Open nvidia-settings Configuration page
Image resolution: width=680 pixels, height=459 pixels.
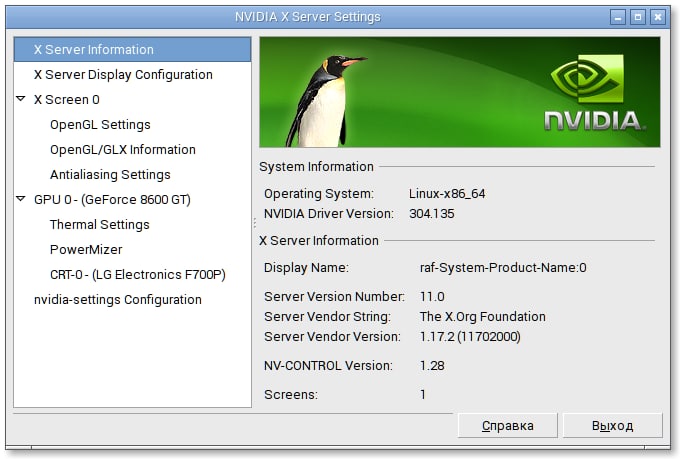click(x=118, y=300)
